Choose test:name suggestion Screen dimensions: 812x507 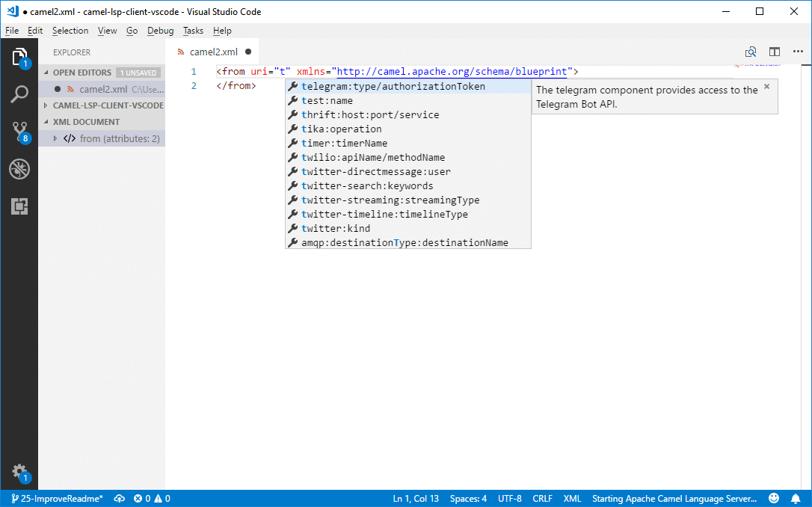click(408, 100)
